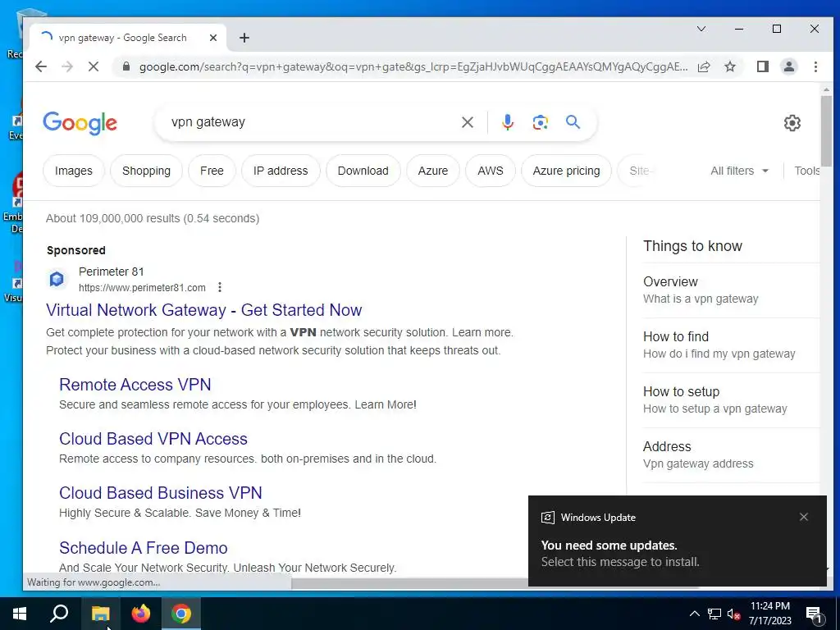The image size is (840, 630).
Task: Select the IP address filter chip
Action: tap(281, 171)
